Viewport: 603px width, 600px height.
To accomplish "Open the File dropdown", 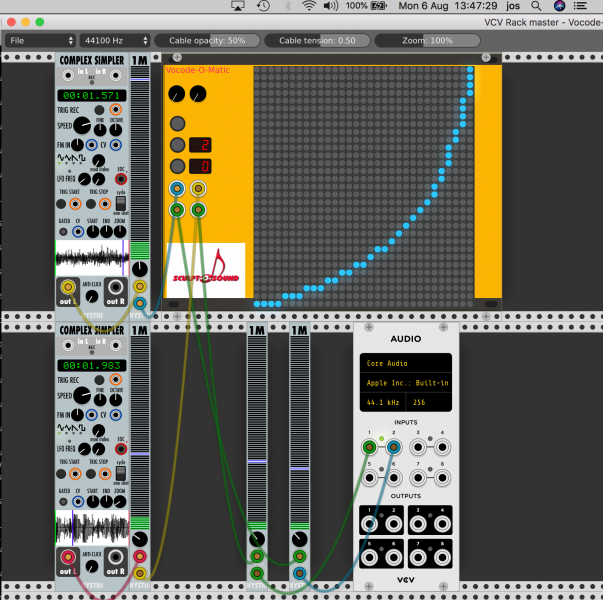I will pos(40,40).
